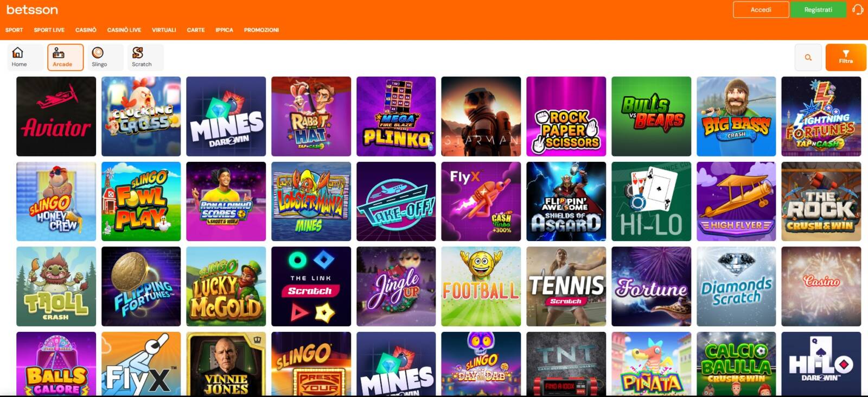Open the Diamonds Scratch game
This screenshot has height=397, width=868.
tap(736, 287)
